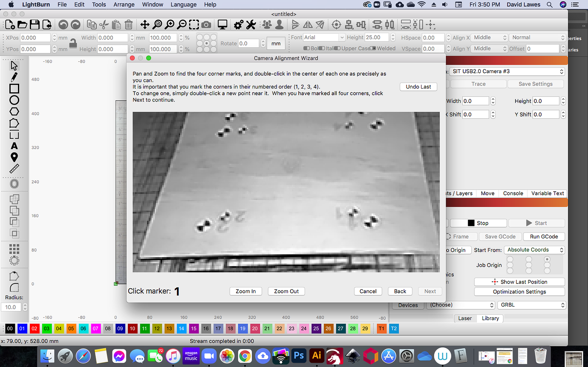This screenshot has height=367, width=588.
Task: Select the Edit Nodes tool
Action: coord(14,77)
